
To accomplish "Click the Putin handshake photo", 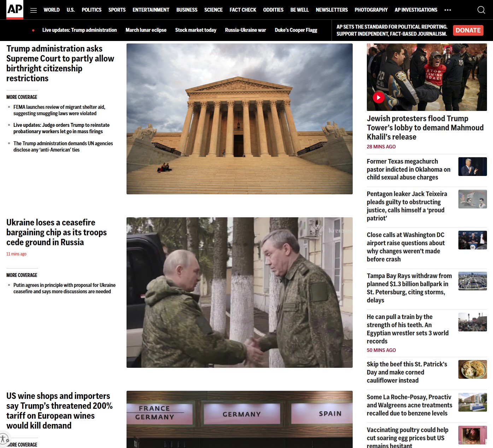I will pyautogui.click(x=240, y=293).
